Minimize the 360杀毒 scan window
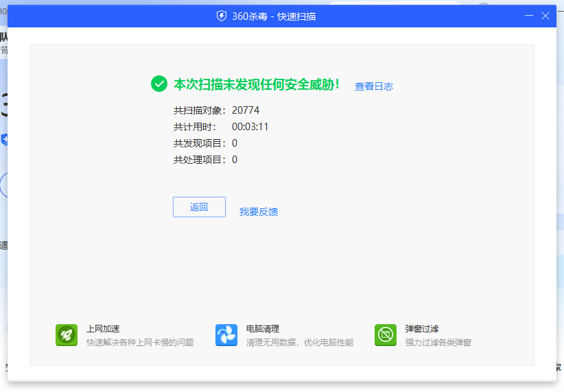This screenshot has width=564, height=392. click(x=529, y=16)
